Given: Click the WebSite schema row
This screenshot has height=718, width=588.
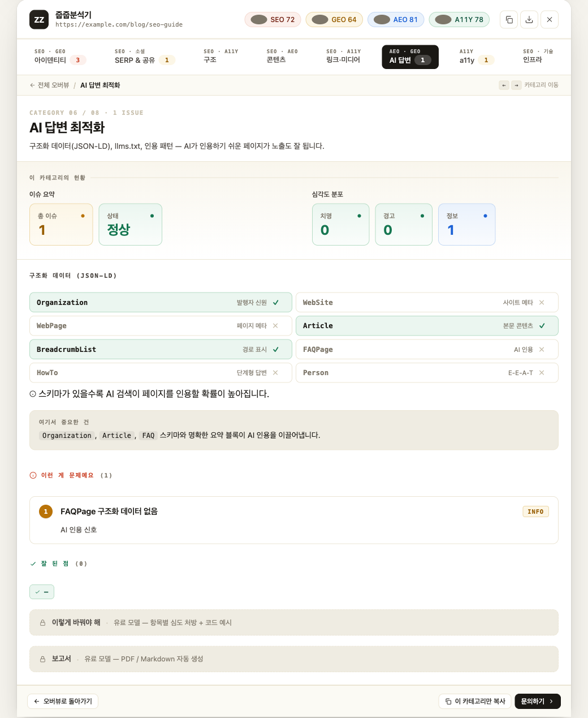Looking at the screenshot, I should pyautogui.click(x=427, y=302).
